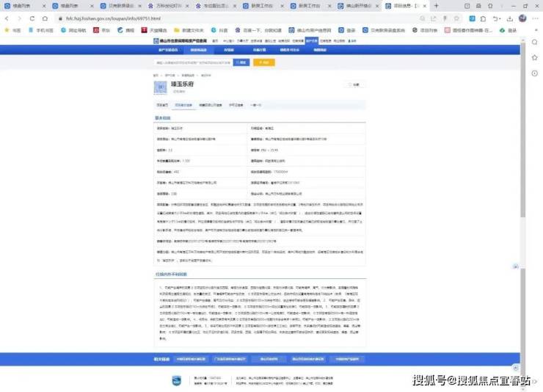Viewport: 543px width, 392px height.
Task: Click the last related link in footer bar
Action: click(x=346, y=359)
